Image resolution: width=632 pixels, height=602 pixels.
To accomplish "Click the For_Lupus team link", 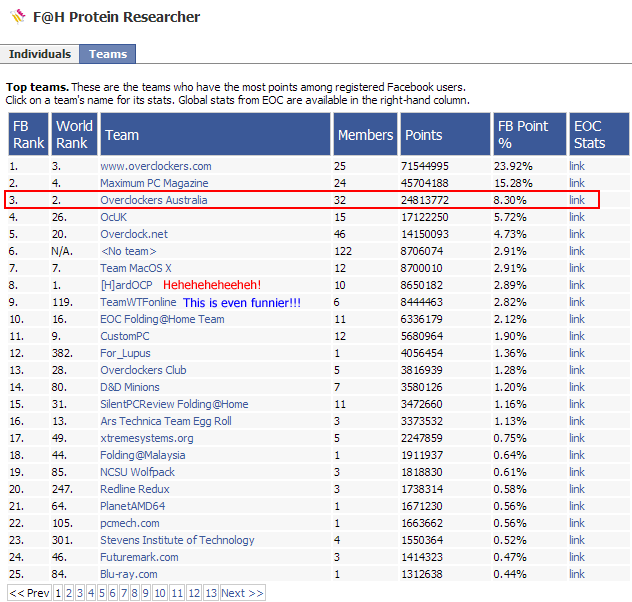I will tap(125, 353).
